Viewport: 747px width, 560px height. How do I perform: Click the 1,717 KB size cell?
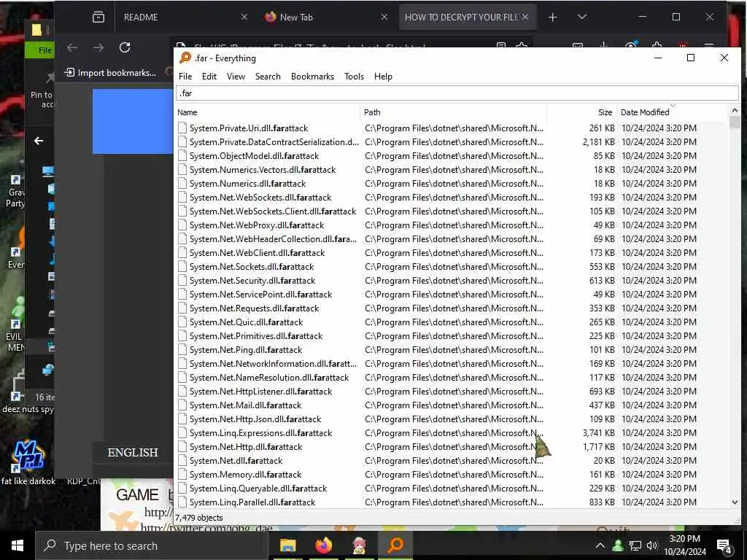point(598,447)
